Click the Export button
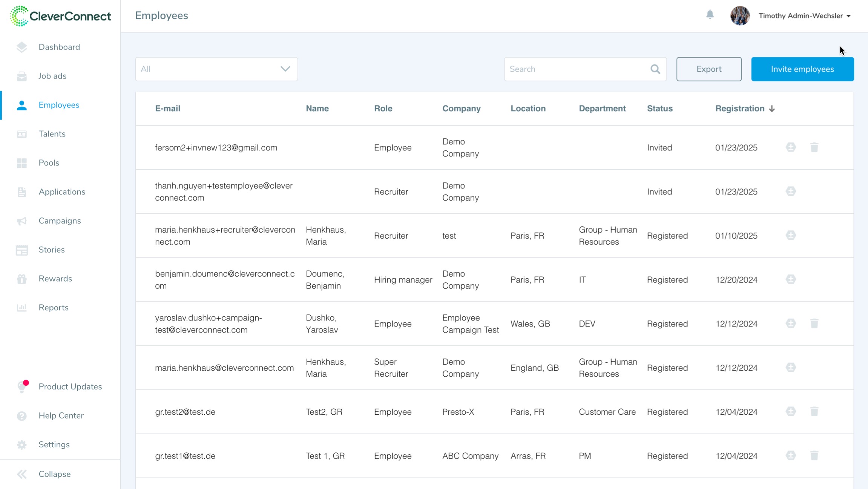This screenshot has height=489, width=868. coord(709,69)
